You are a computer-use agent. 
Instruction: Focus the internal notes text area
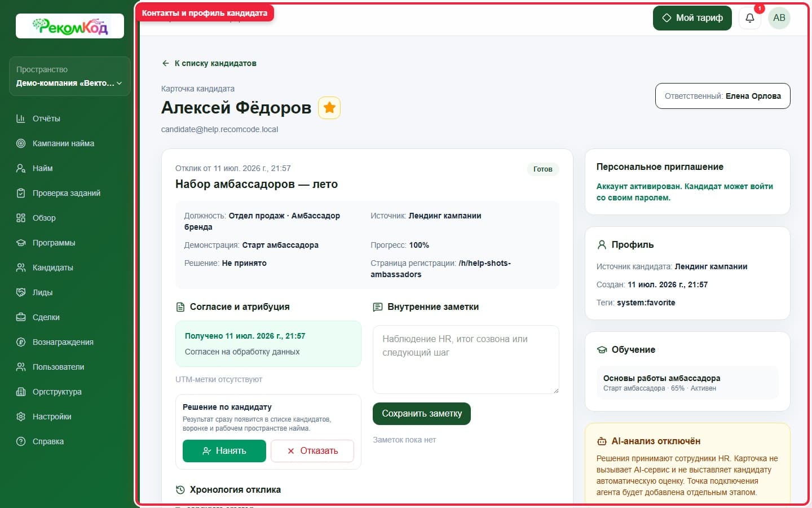coord(466,360)
